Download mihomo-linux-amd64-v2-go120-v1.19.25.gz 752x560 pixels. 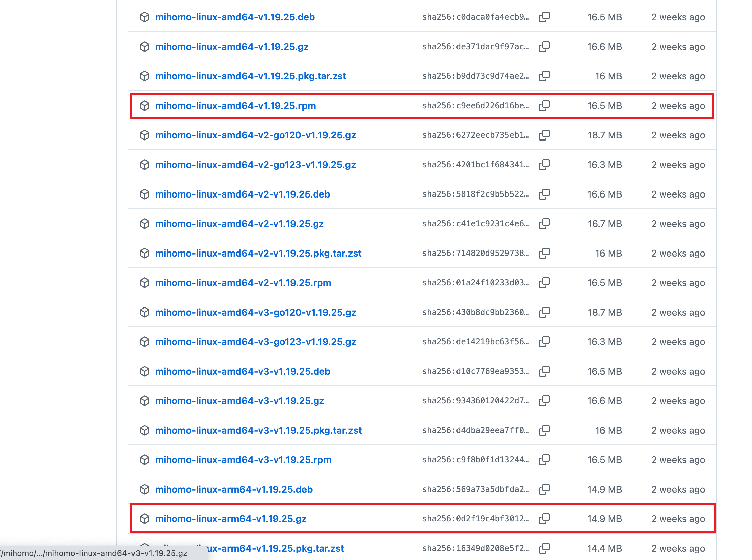point(255,135)
